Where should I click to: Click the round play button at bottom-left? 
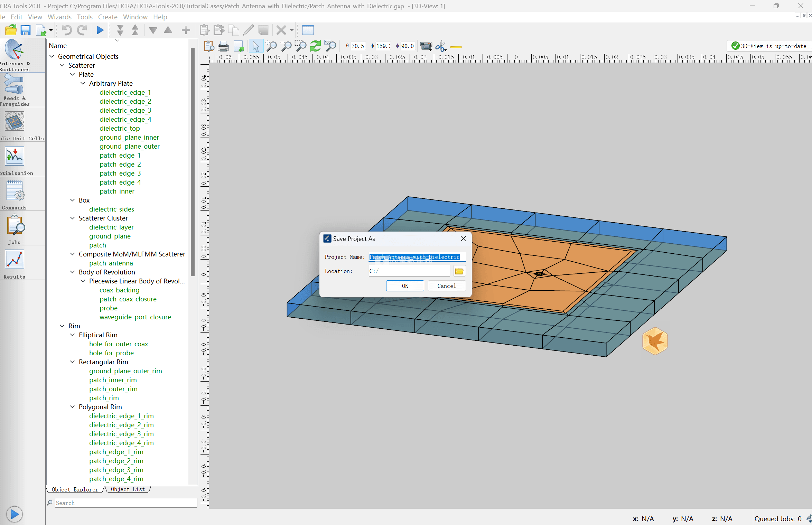click(15, 514)
